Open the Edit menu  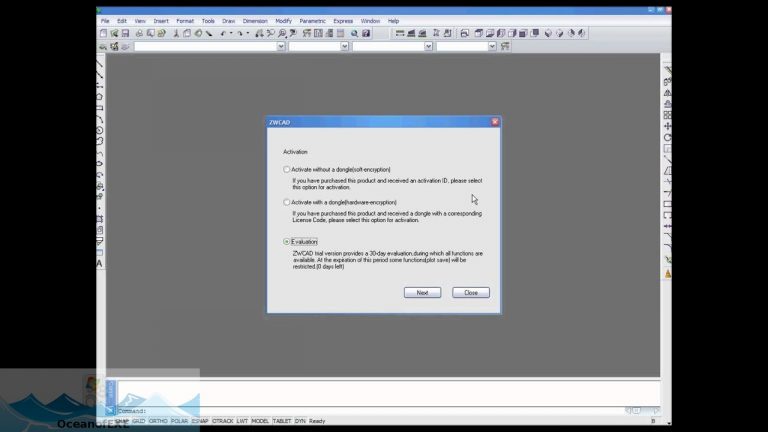122,21
